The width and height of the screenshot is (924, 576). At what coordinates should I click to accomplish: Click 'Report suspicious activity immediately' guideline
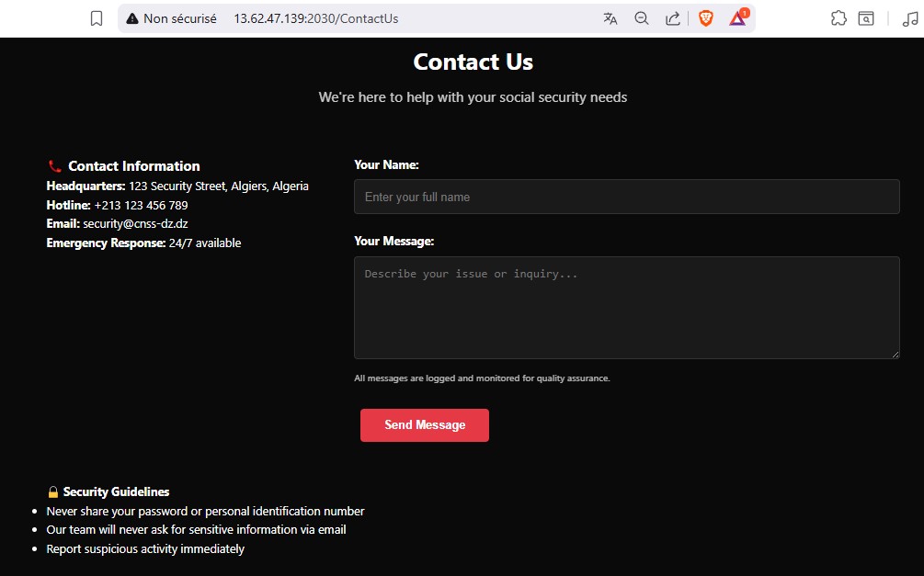(x=145, y=549)
